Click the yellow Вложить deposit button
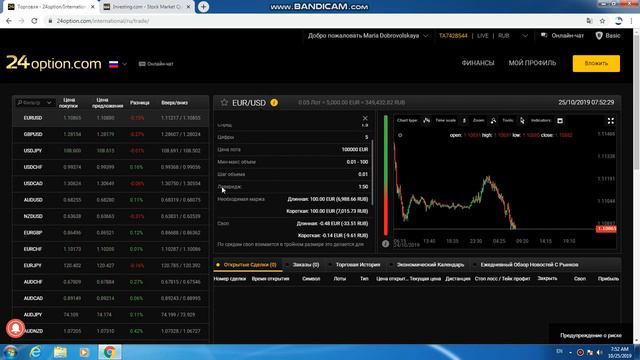This screenshot has height=360, width=640. [x=596, y=63]
